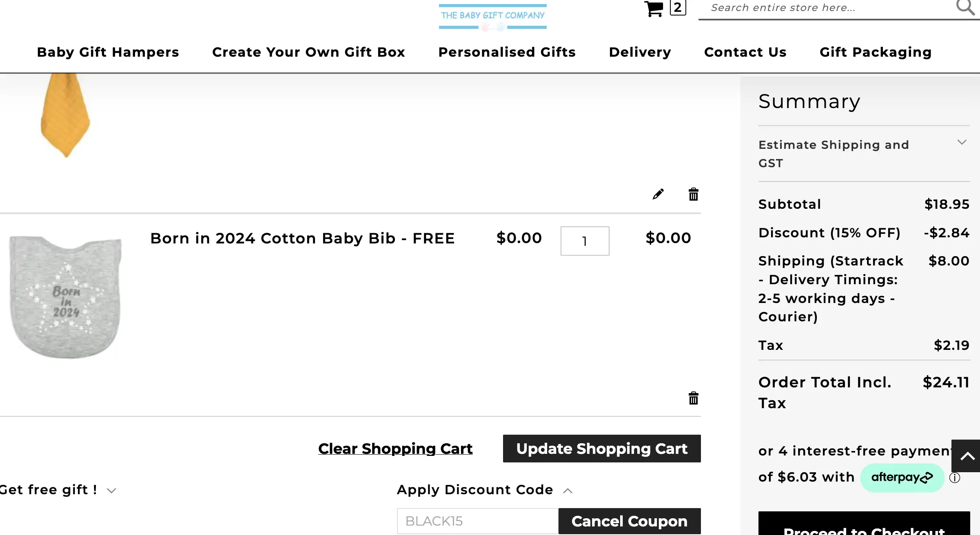
Task: Click the back-to-top arrow button
Action: coord(966,456)
